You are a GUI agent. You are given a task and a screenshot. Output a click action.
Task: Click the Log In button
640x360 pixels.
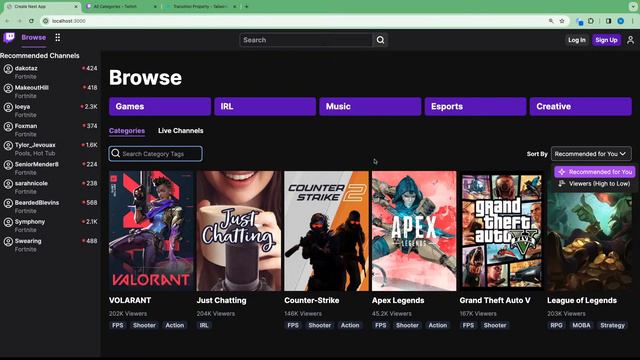coord(577,40)
